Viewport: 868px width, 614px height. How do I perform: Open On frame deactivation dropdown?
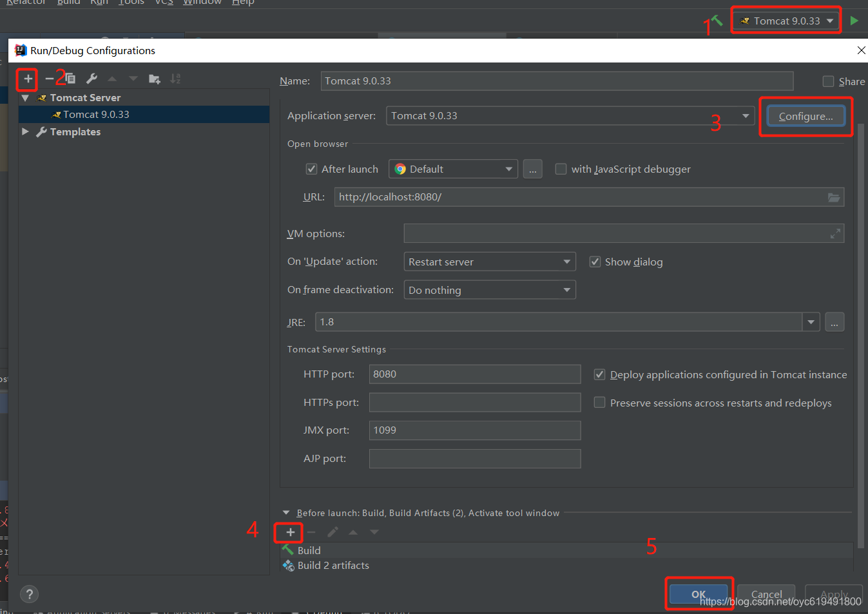point(490,290)
